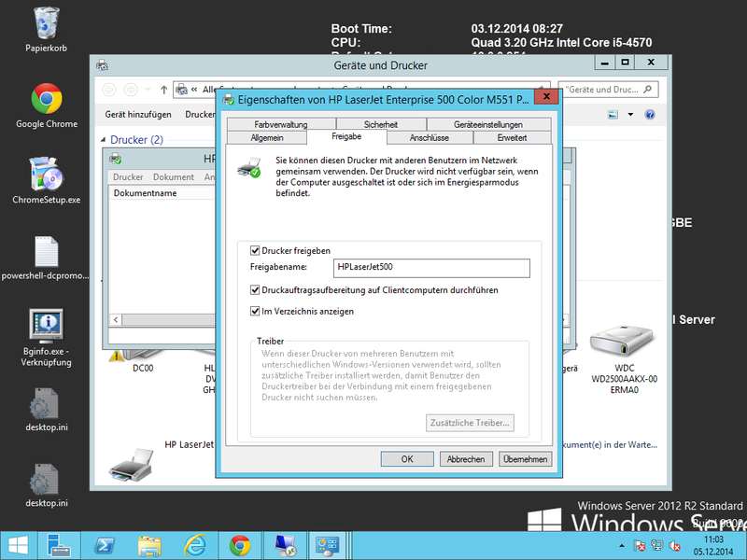
Task: Click the address bar breadcrumb chevron
Action: click(194, 89)
